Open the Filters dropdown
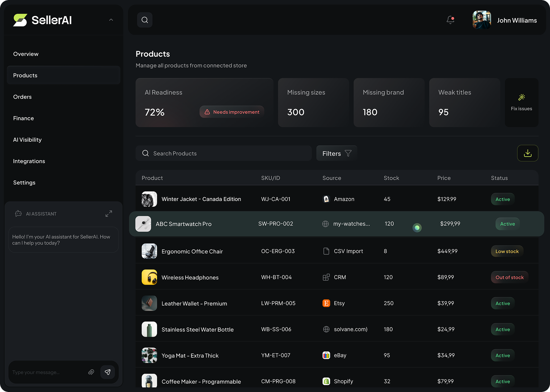 coord(337,153)
